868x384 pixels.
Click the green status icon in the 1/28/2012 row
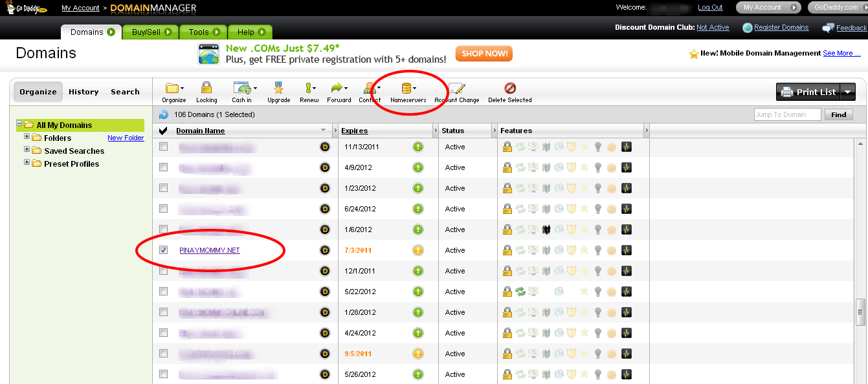tap(418, 312)
